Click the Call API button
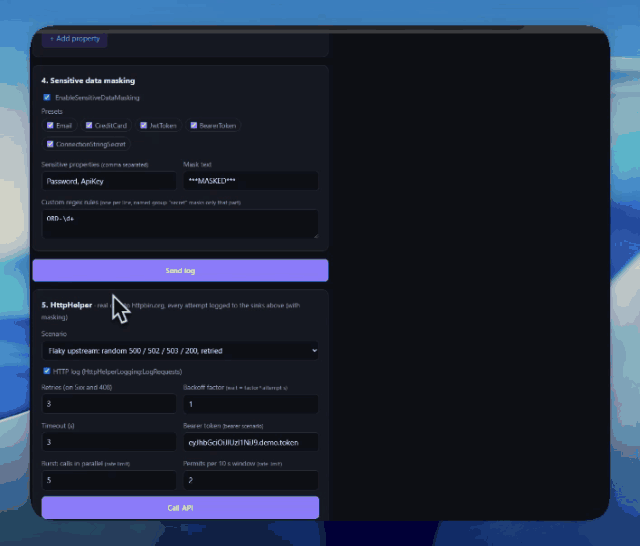Viewport: 640px width, 546px height. pos(180,508)
